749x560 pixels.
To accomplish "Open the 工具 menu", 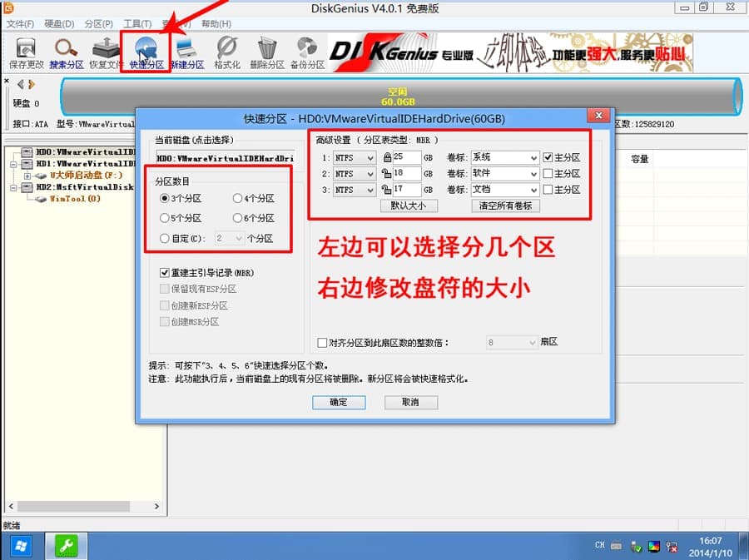I will pyautogui.click(x=137, y=23).
